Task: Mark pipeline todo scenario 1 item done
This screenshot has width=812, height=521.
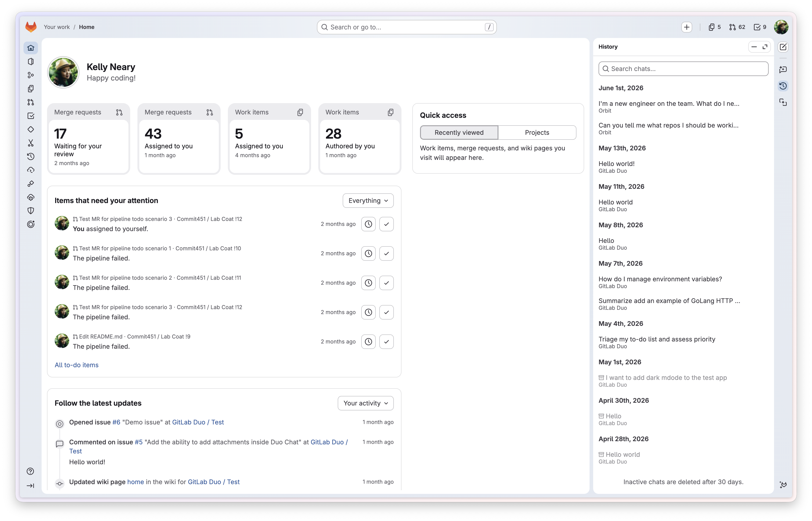Action: click(386, 253)
